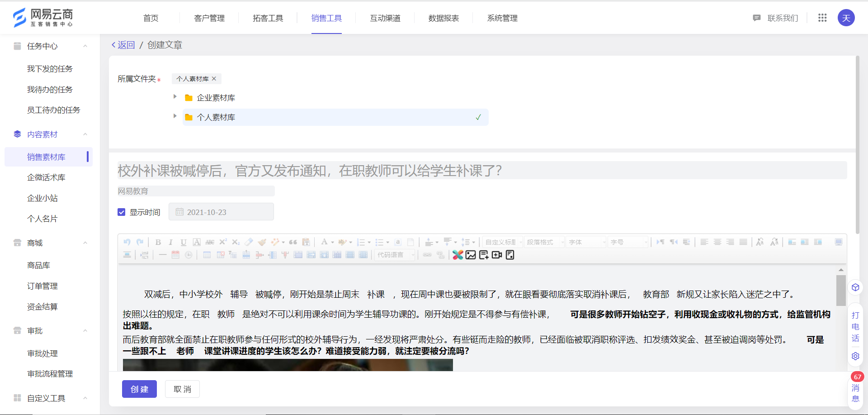Open the 自定义标题 dropdown
This screenshot has width=868, height=415.
503,242
